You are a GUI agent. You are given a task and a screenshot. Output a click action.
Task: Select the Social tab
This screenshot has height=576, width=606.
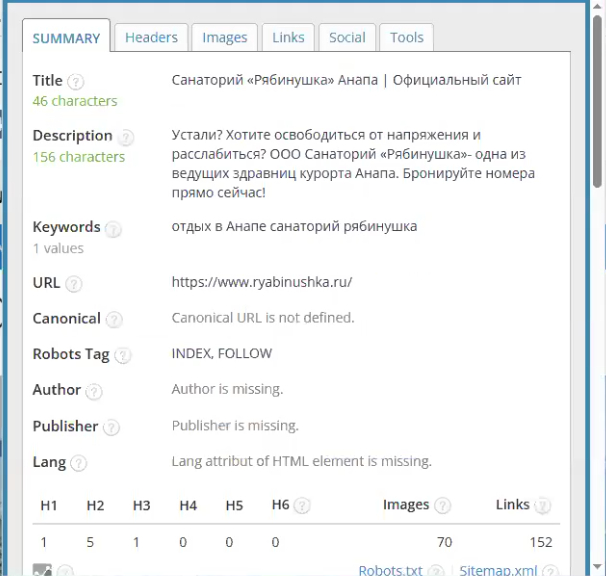347,37
